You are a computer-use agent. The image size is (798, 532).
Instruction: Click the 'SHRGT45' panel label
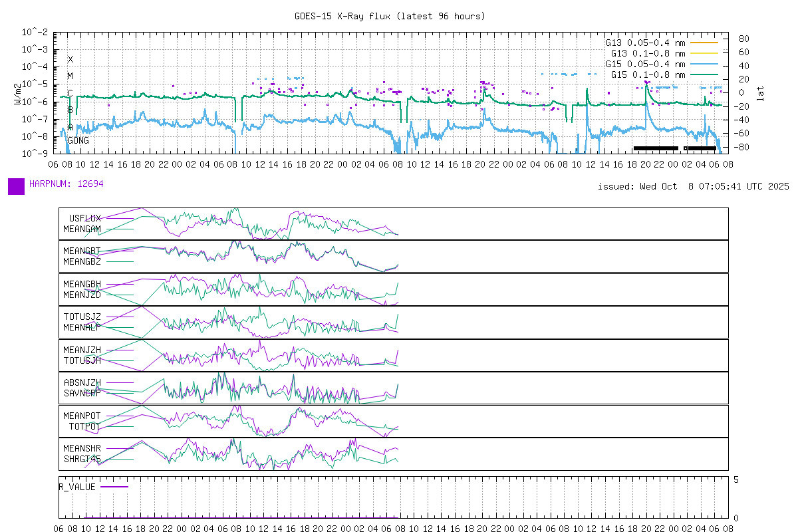82,459
